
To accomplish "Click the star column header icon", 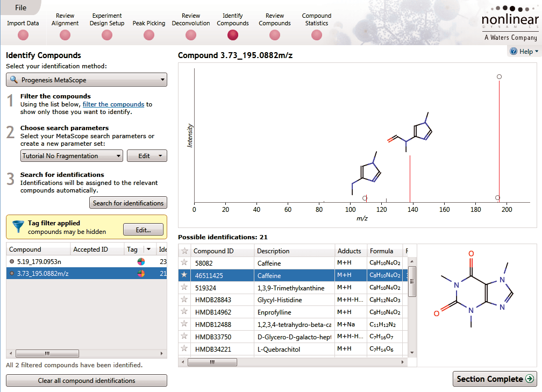I will coord(184,251).
